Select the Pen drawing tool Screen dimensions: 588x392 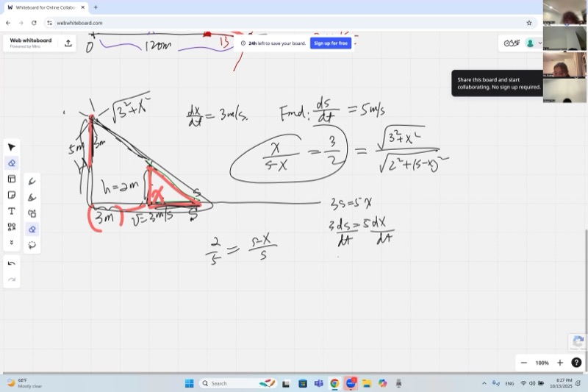coord(32,181)
